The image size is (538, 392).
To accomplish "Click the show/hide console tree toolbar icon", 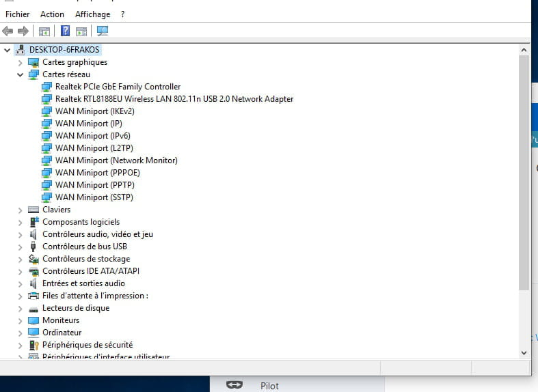I will 44,31.
